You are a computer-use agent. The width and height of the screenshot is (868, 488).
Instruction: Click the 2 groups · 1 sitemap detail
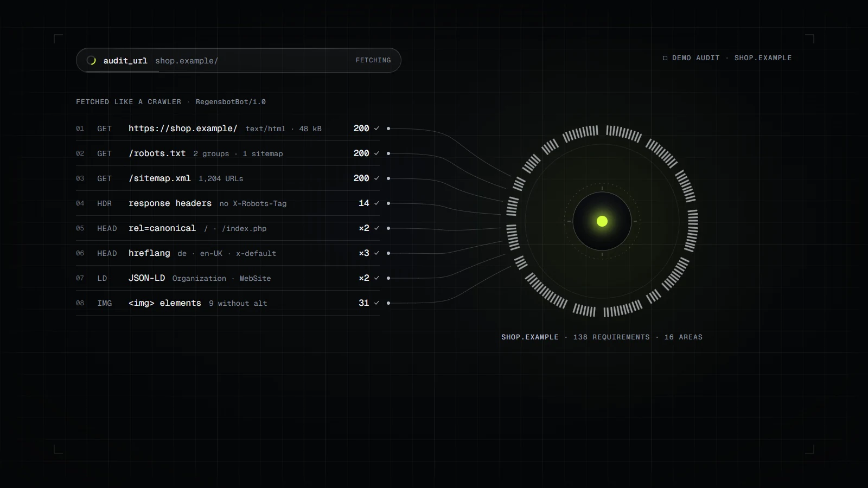238,154
